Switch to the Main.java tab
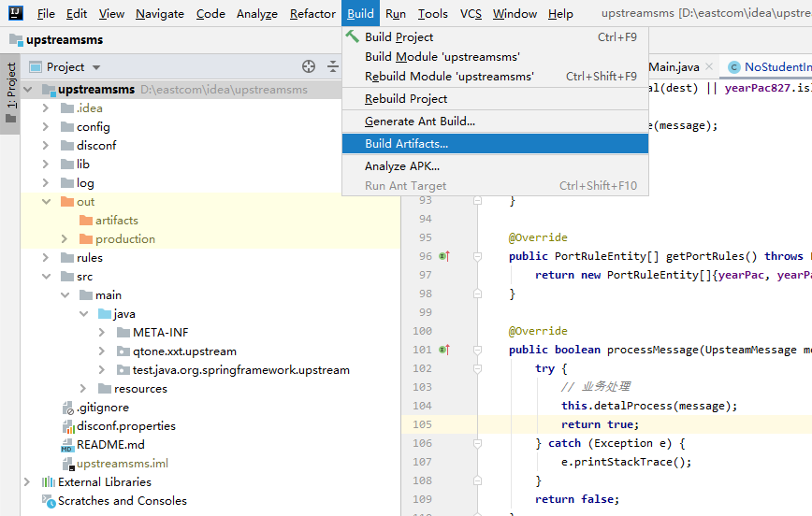The width and height of the screenshot is (812, 516). click(x=674, y=66)
